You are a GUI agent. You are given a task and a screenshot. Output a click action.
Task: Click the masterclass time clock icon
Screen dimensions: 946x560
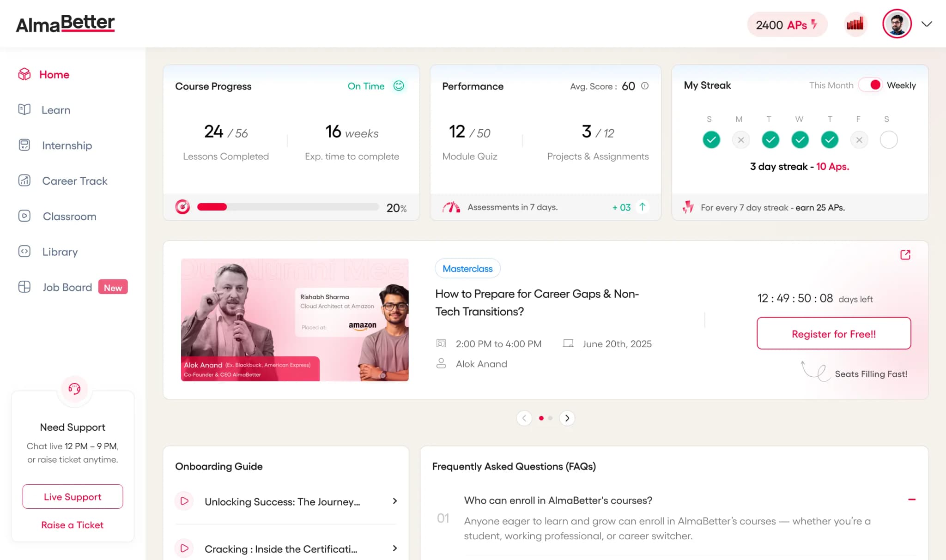coord(441,343)
